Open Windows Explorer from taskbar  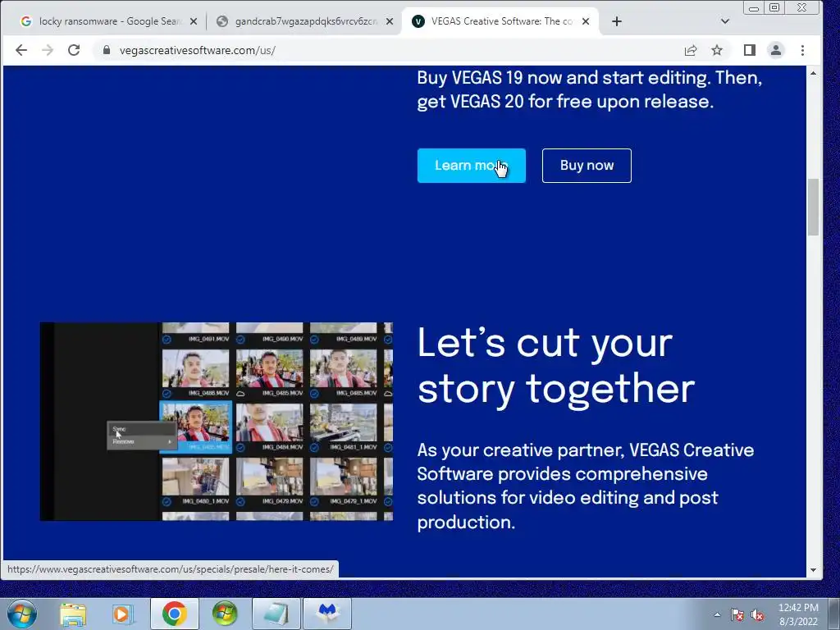[73, 614]
